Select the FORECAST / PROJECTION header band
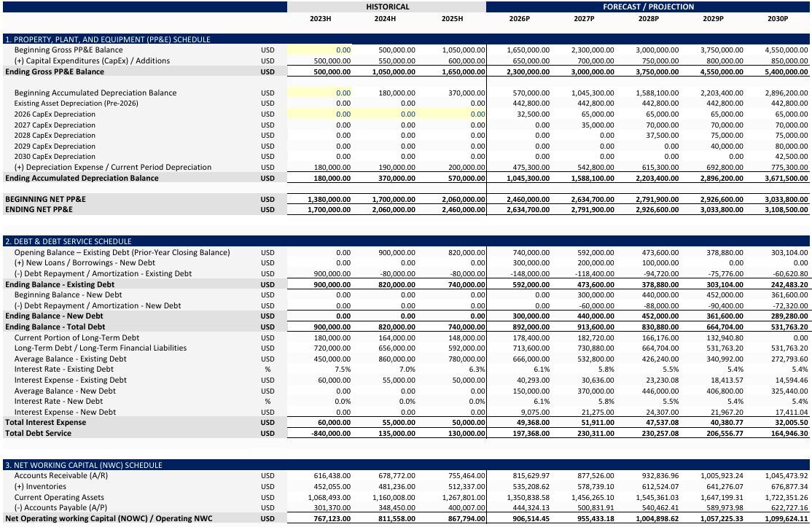 pos(648,7)
